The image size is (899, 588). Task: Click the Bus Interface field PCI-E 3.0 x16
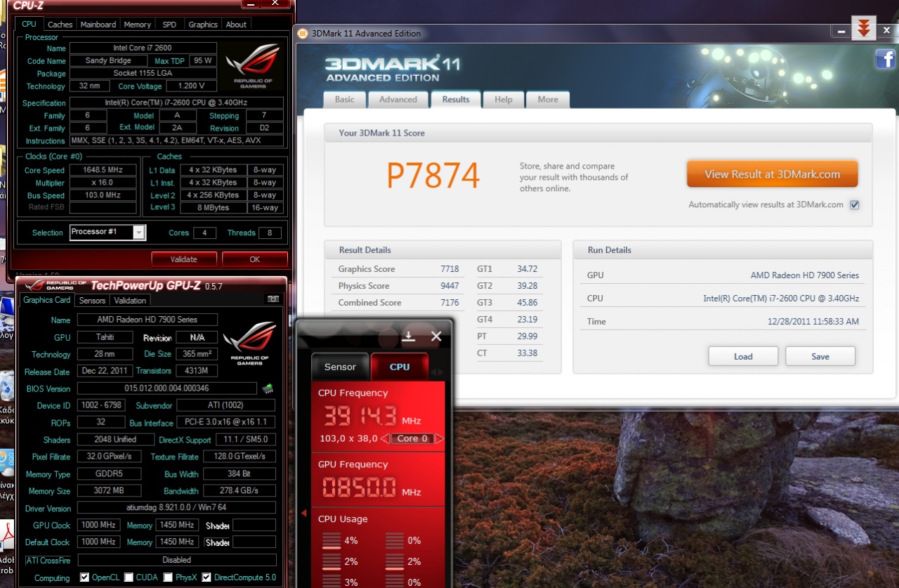pyautogui.click(x=225, y=422)
